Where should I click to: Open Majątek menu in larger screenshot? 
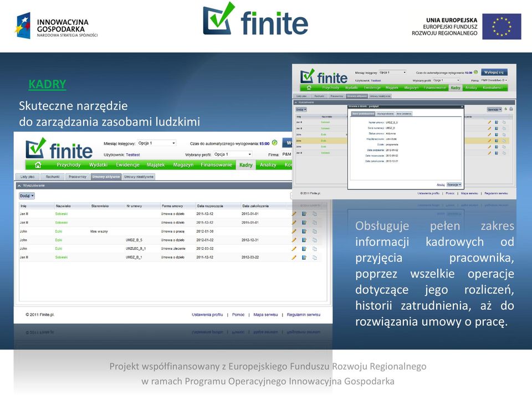(x=156, y=165)
